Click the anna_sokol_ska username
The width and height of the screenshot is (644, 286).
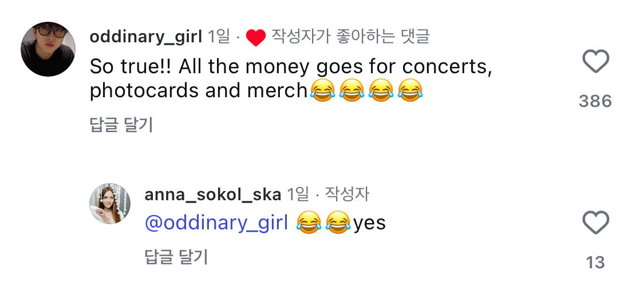(x=212, y=194)
